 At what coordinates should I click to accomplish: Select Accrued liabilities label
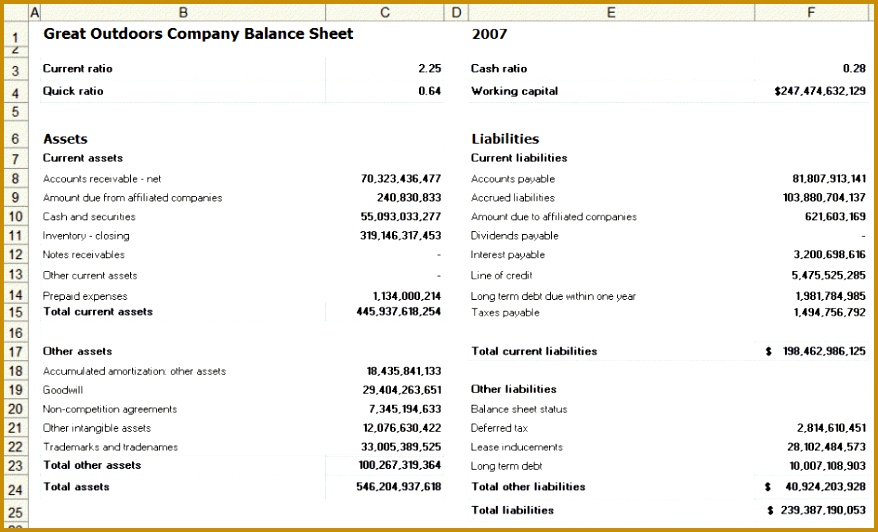click(513, 198)
